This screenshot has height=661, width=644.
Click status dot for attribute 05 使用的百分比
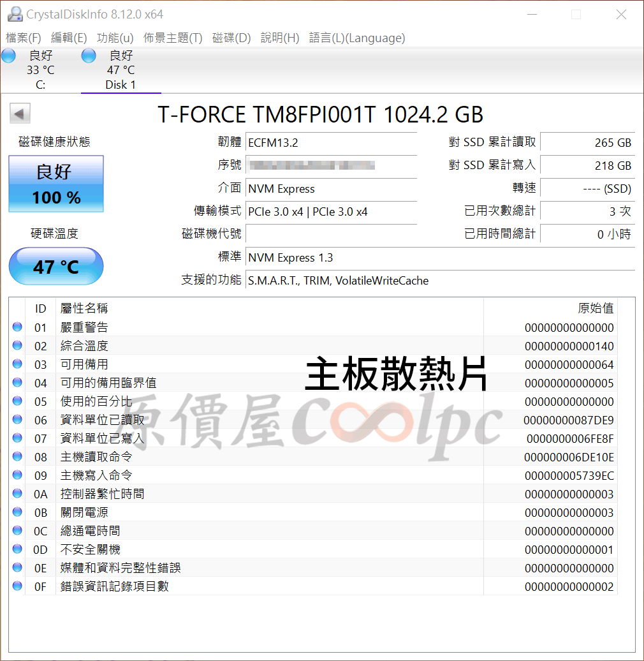(x=17, y=401)
